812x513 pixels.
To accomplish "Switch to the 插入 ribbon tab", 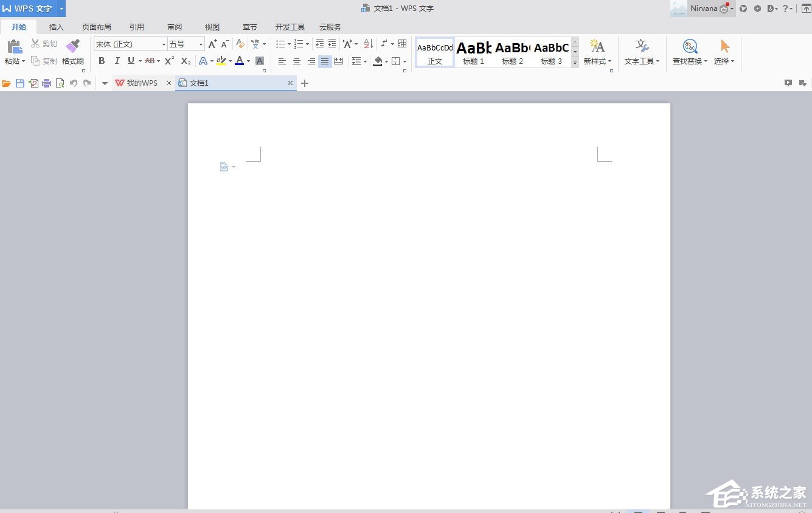I will pyautogui.click(x=57, y=27).
